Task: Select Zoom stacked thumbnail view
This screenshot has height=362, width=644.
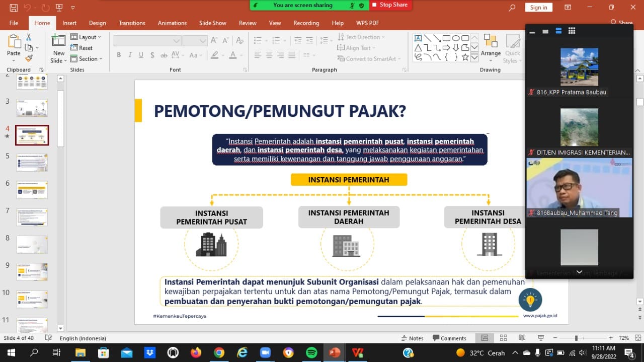Action: pyautogui.click(x=558, y=31)
